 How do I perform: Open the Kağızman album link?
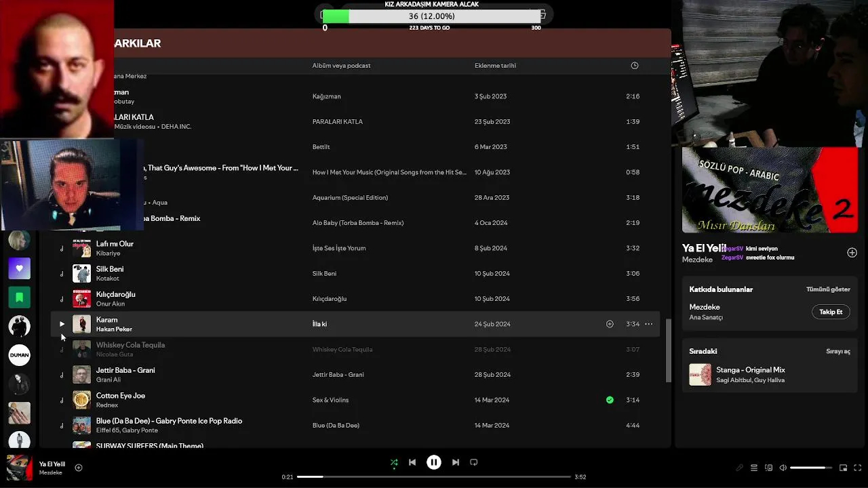click(x=326, y=96)
